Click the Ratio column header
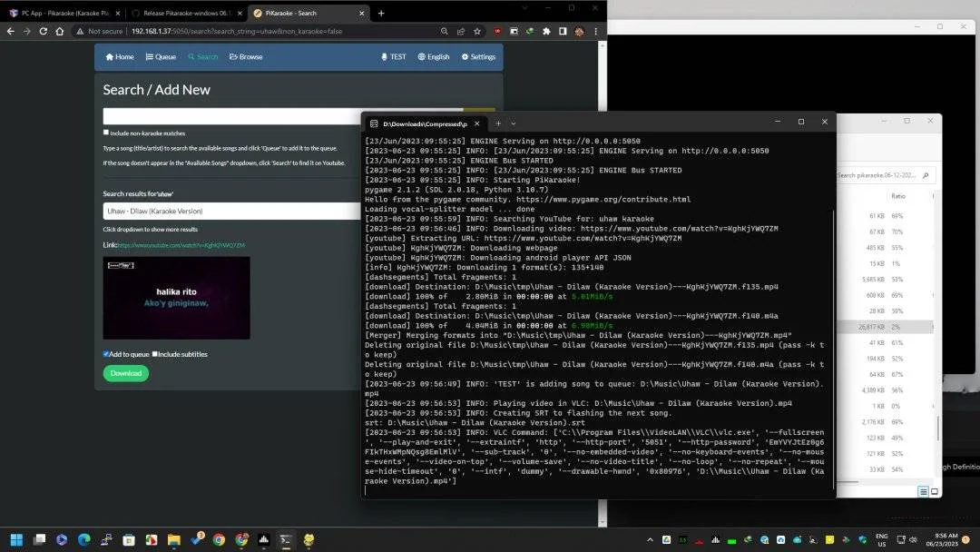This screenshot has width=980, height=552. 898,196
